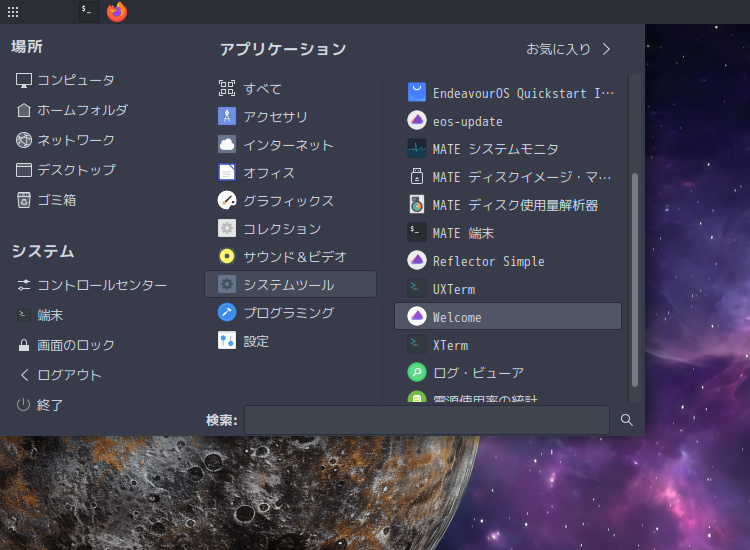750x550 pixels.
Task: Launch the XTerm application
Action: point(507,344)
